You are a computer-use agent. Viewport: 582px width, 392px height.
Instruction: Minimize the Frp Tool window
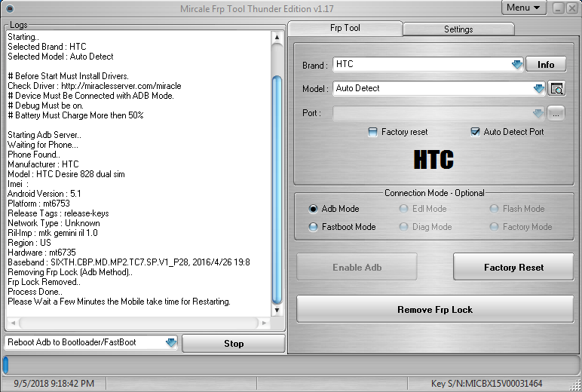click(x=558, y=8)
